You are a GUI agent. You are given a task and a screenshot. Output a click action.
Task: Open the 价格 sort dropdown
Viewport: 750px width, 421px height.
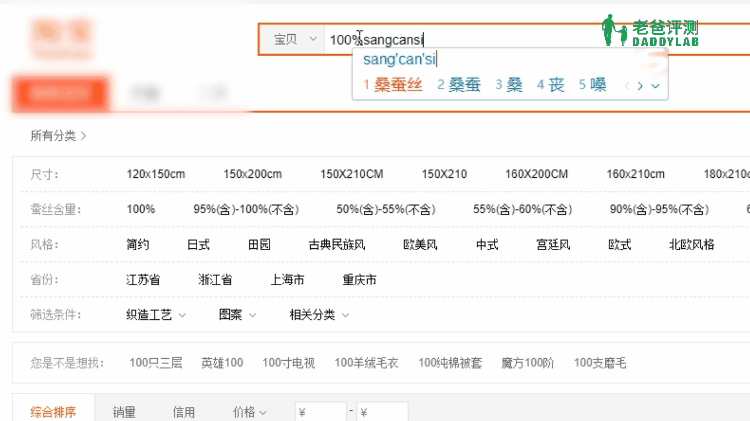[x=249, y=411]
